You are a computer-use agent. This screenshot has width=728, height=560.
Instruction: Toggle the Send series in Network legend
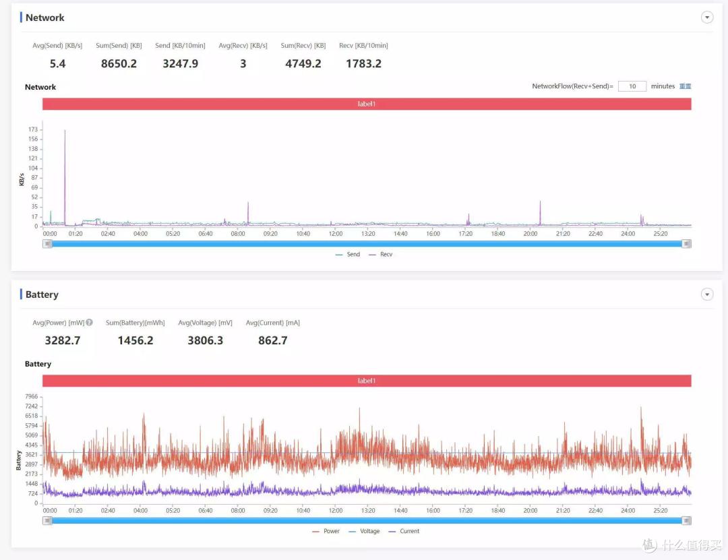click(348, 255)
